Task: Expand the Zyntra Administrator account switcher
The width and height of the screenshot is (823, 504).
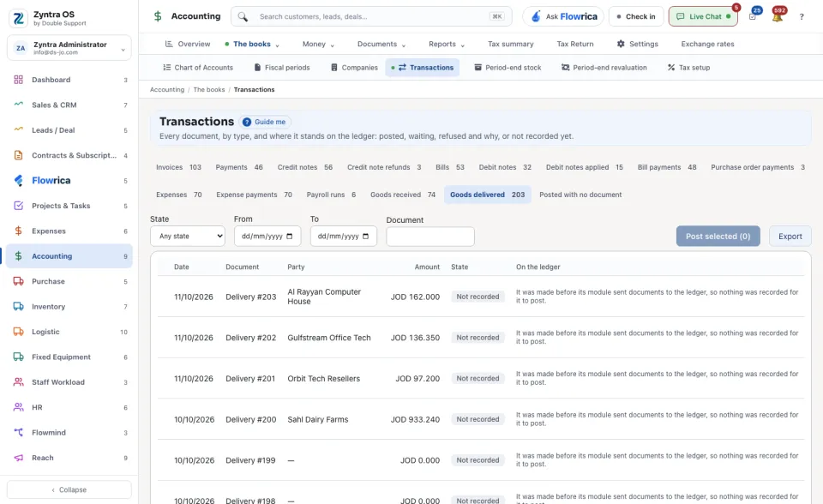Action: 69,48
